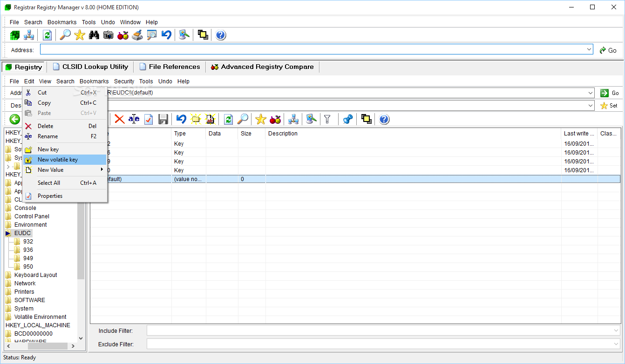The width and height of the screenshot is (625, 364).
Task: Select the Keyboard Layout key in tree
Action: (36, 275)
